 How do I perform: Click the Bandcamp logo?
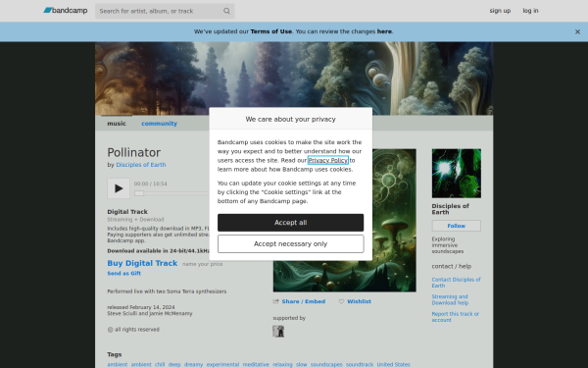[x=66, y=11]
